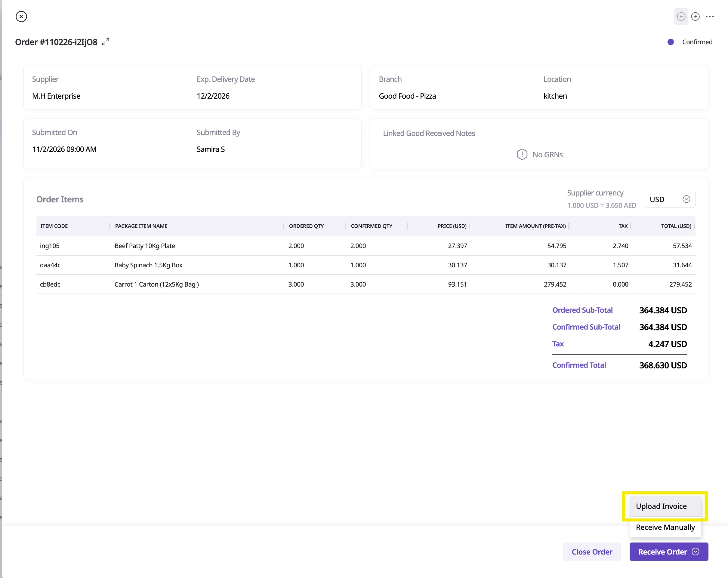Select Upload Invoice menu option
This screenshot has width=728, height=578.
pyautogui.click(x=661, y=506)
